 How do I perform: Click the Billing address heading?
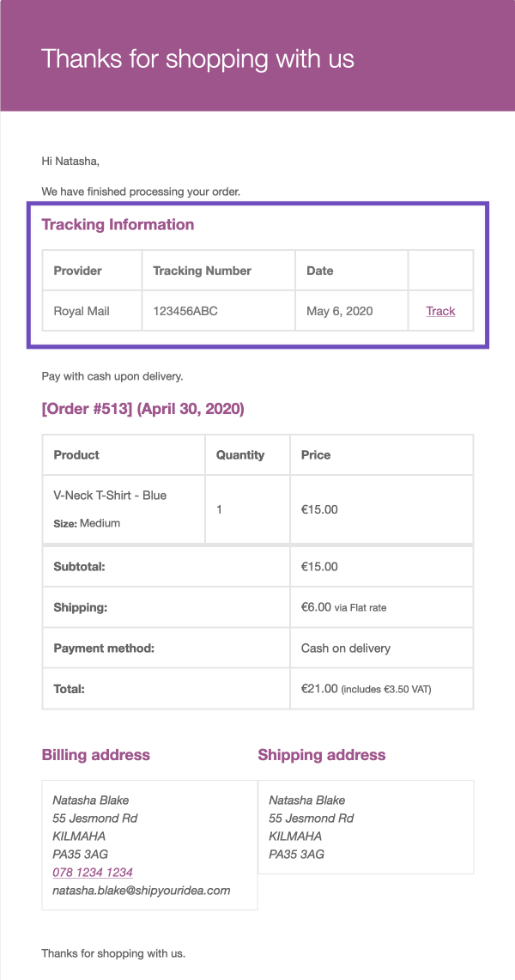tap(96, 755)
